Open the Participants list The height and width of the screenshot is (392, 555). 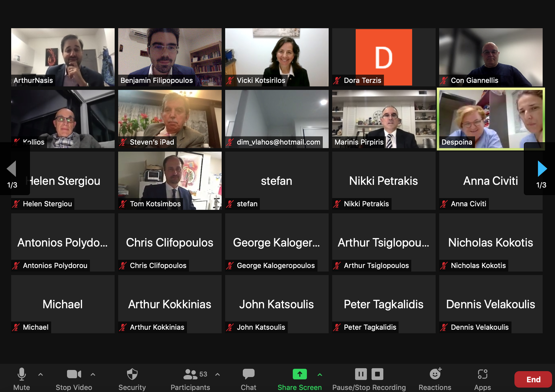coord(190,374)
